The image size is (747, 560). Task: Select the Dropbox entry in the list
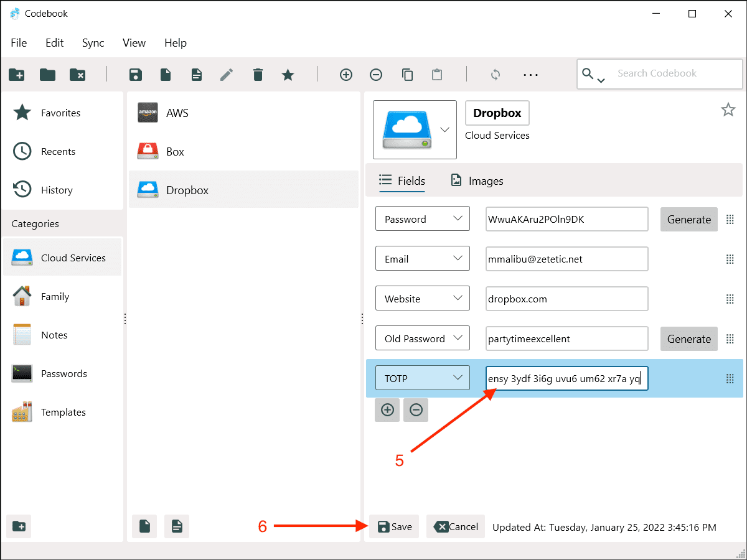point(243,190)
